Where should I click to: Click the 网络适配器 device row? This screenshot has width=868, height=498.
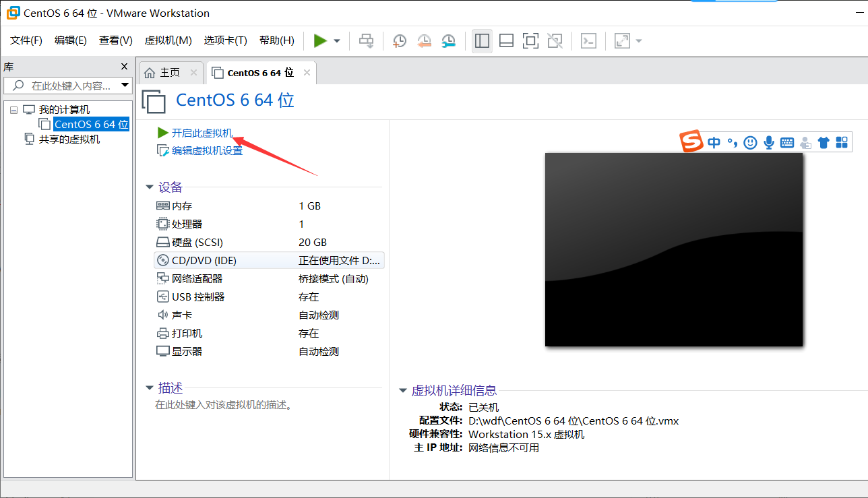point(270,279)
